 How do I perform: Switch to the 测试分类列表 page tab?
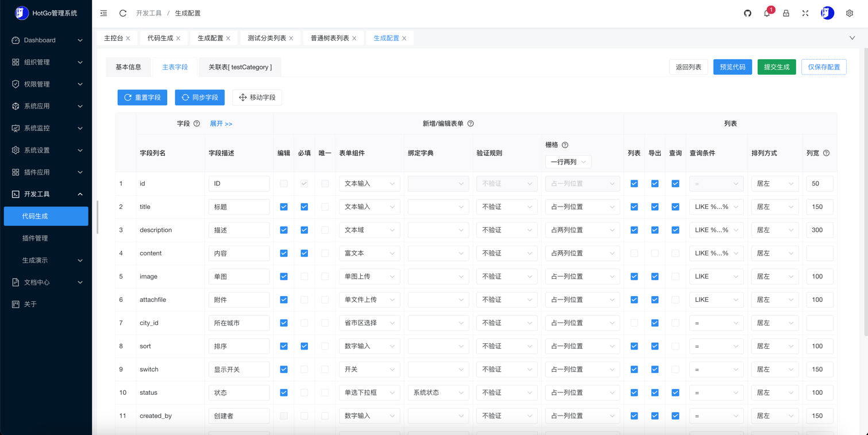(x=267, y=38)
